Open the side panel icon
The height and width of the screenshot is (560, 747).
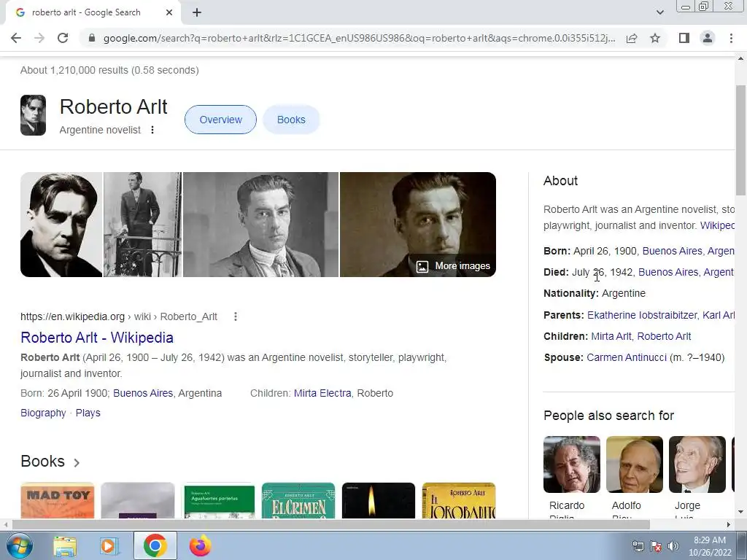click(684, 38)
